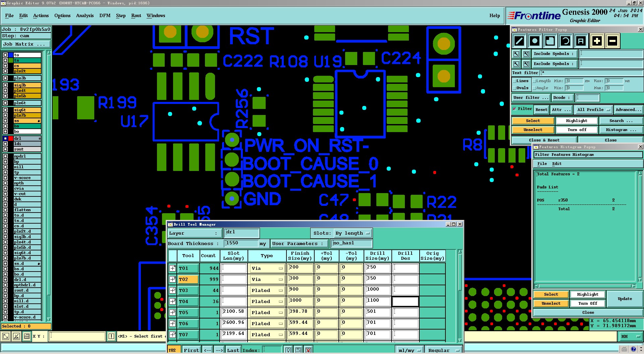Open the 'All Profile' dropdown in Features Filter
Image resolution: width=644 pixels, height=354 pixels.
coord(593,110)
